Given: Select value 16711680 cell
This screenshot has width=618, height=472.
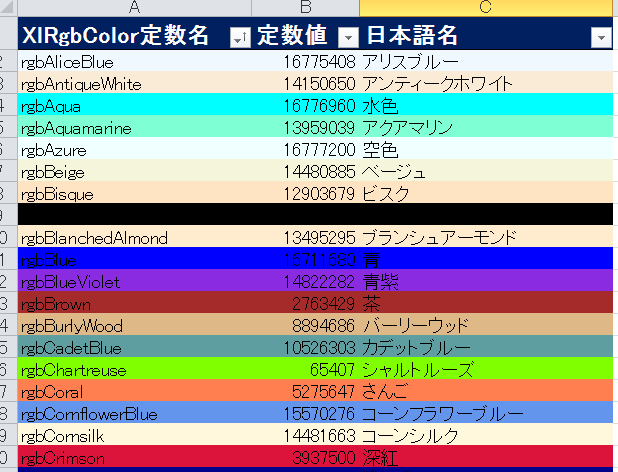Looking at the screenshot, I should 305,259.
